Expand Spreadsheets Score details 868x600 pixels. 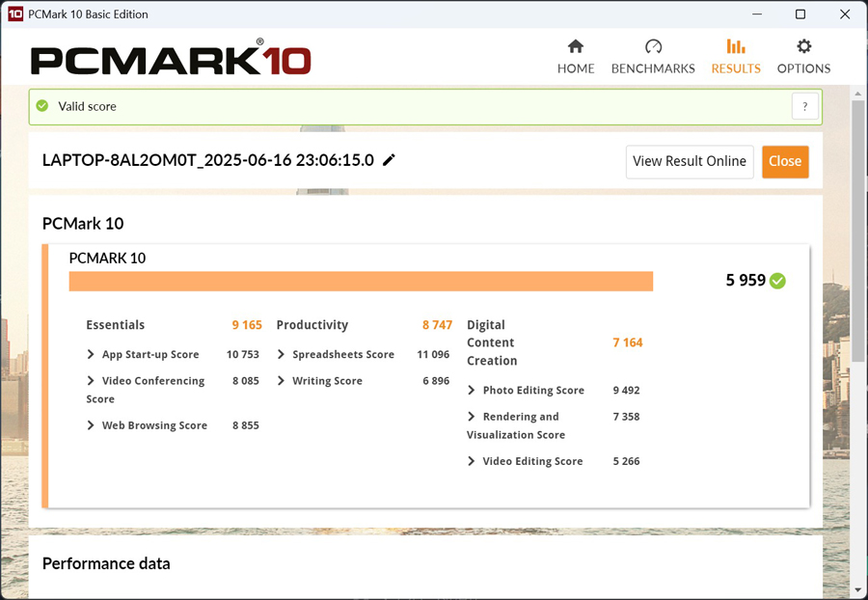point(282,354)
